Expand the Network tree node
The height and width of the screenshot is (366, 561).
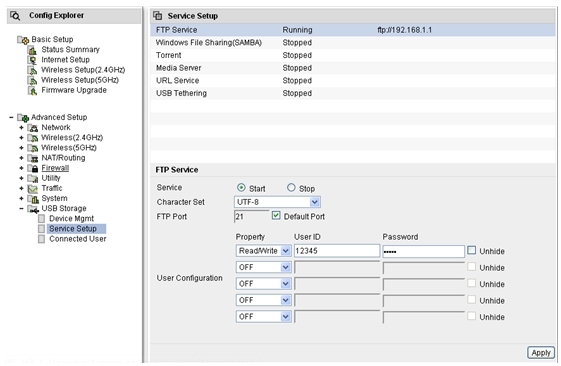click(21, 128)
